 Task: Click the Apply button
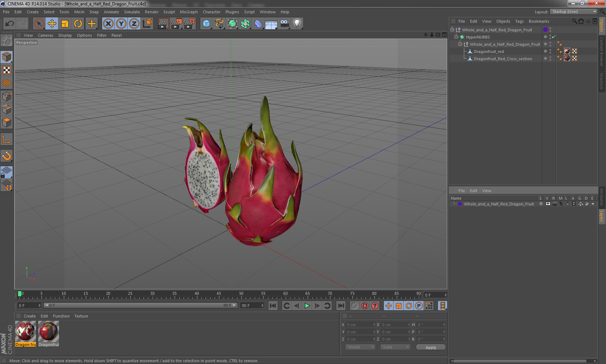click(x=431, y=347)
